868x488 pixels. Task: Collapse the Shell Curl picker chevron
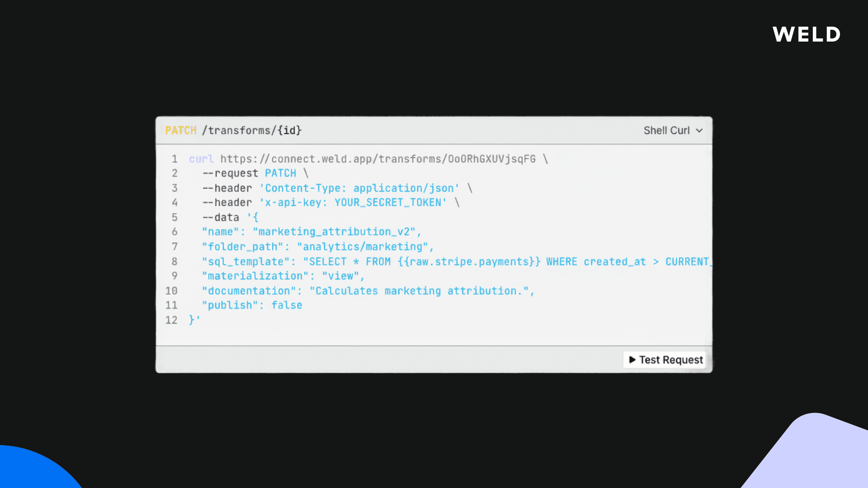pos(699,131)
